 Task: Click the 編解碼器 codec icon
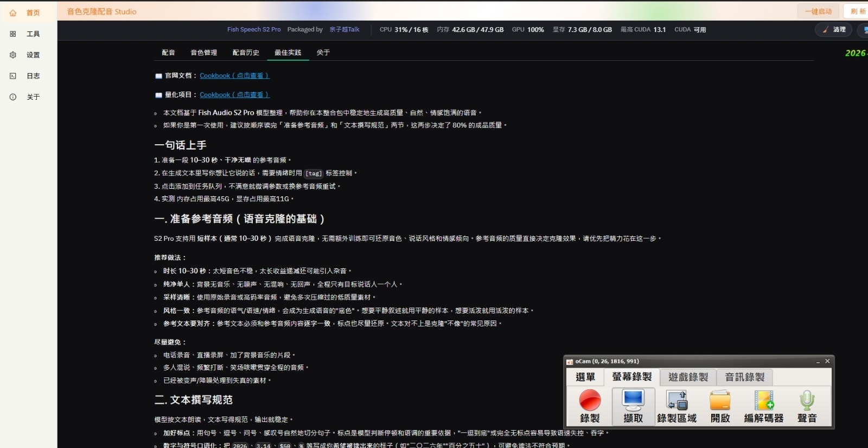(x=763, y=400)
